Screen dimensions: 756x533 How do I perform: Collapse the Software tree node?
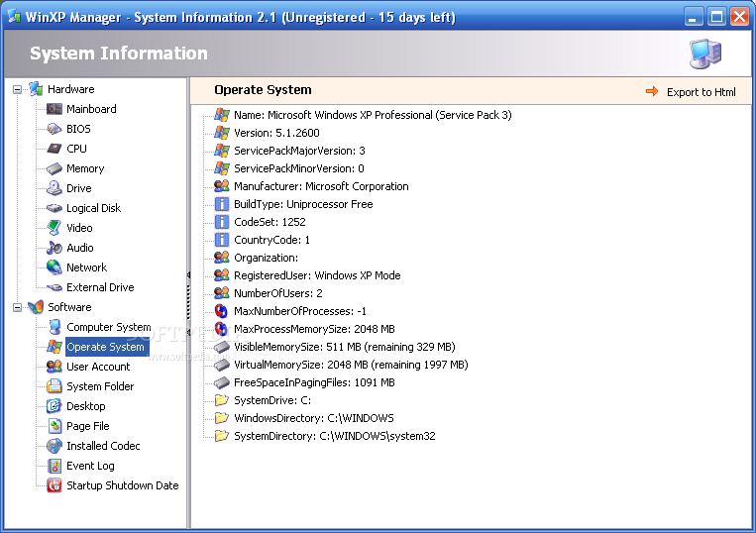point(18,307)
